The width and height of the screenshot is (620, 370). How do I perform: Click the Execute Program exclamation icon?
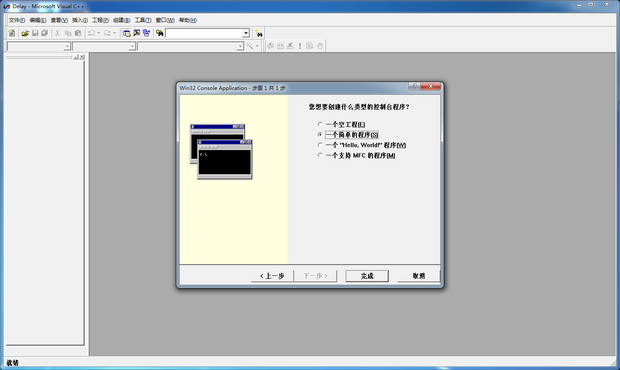click(300, 46)
